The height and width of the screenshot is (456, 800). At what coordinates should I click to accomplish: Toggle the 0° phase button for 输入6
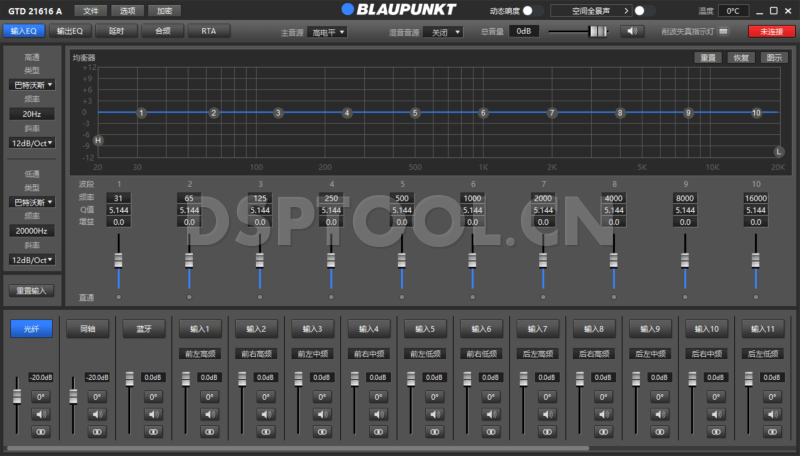pyautogui.click(x=491, y=396)
